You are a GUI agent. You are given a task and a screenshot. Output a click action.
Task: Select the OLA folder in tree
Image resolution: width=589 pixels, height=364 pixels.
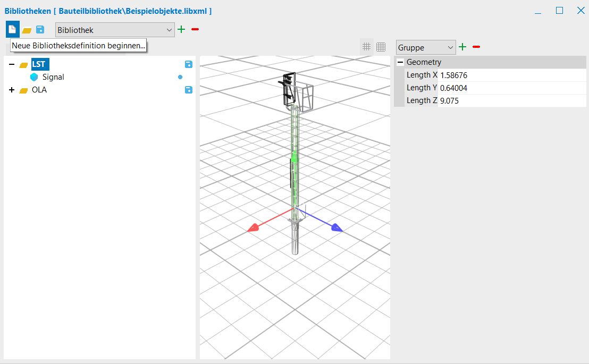coord(39,90)
